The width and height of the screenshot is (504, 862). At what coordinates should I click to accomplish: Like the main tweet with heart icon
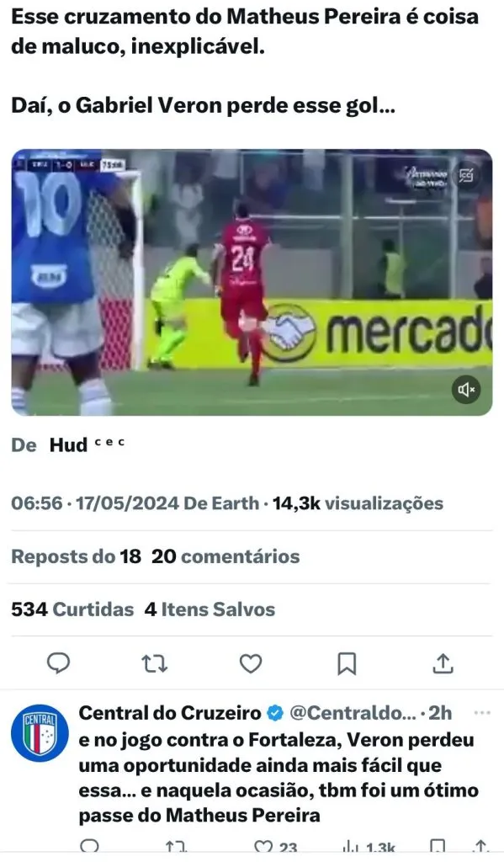tap(251, 663)
